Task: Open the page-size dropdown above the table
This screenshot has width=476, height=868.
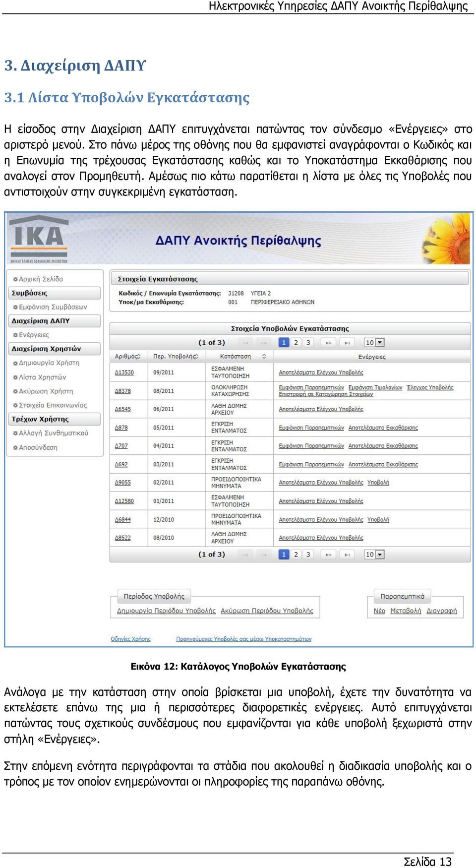Action: (374, 343)
